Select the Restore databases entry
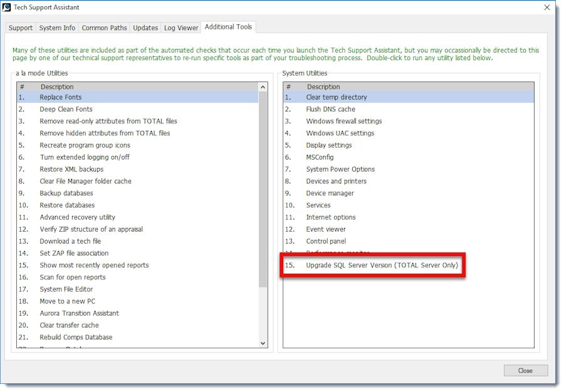 click(137, 205)
